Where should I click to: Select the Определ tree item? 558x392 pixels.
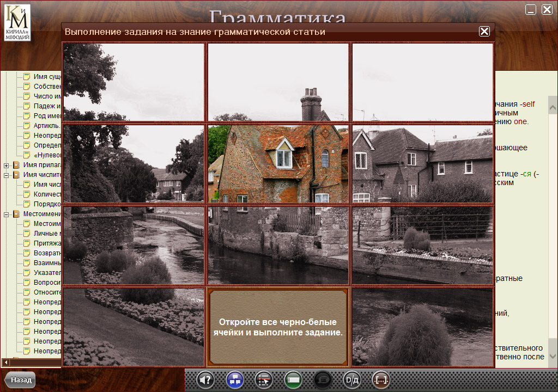[47, 145]
